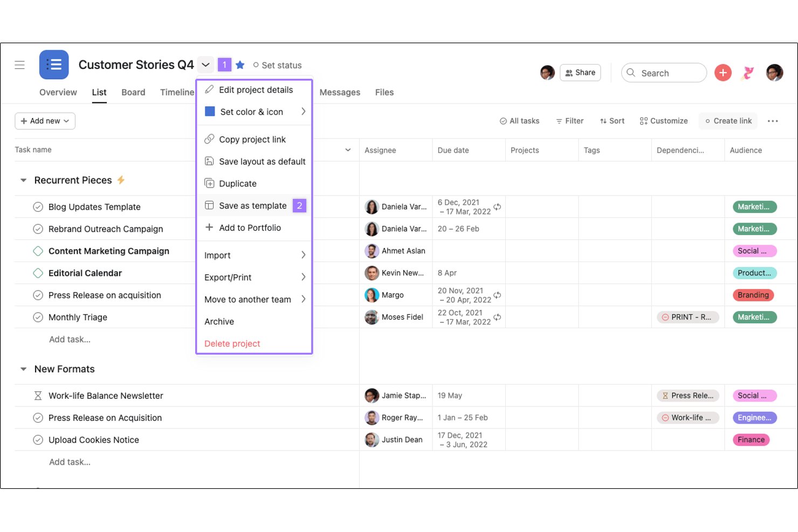Click into the Search field
Screen dimensions: 798x532
(x=664, y=73)
